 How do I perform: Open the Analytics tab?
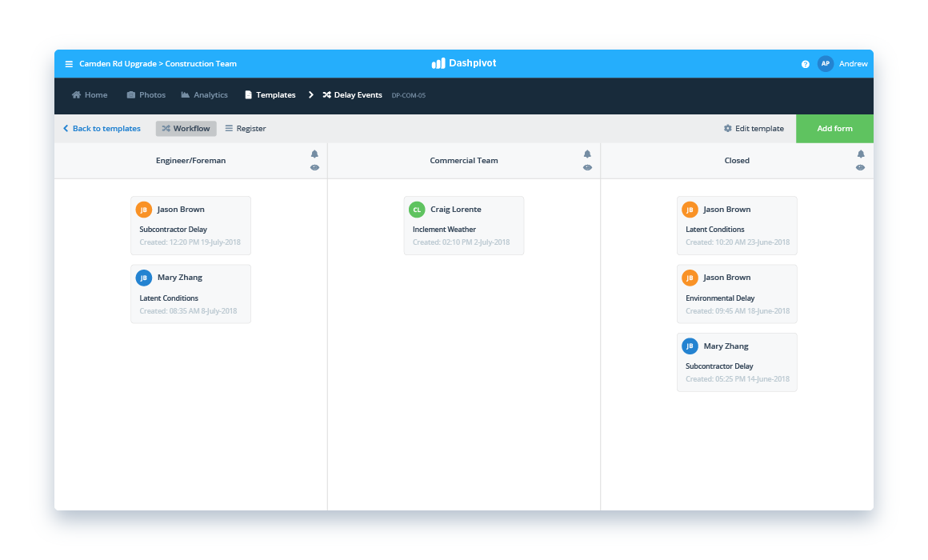[x=204, y=94]
